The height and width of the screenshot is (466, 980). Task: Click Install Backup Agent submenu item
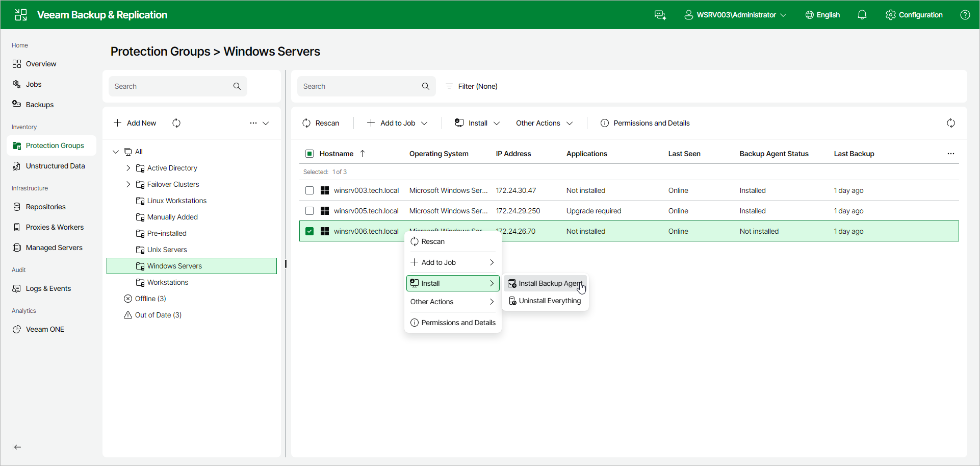point(545,283)
